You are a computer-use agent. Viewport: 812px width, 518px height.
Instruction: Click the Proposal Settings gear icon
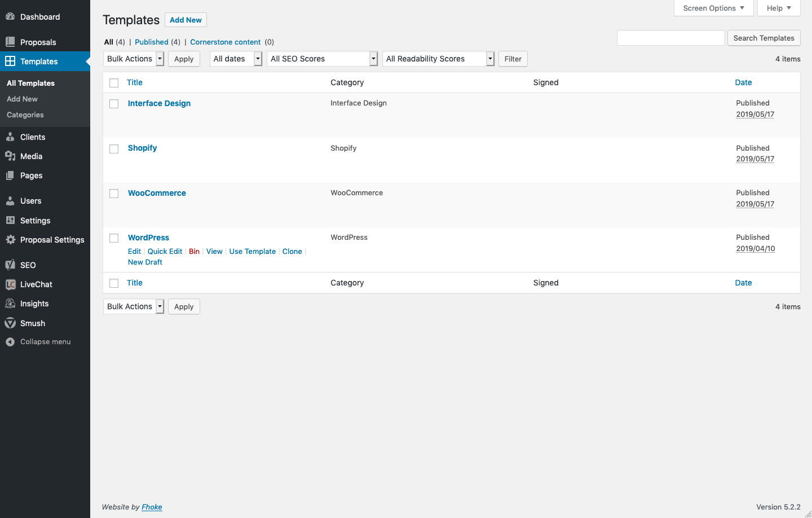click(x=10, y=240)
